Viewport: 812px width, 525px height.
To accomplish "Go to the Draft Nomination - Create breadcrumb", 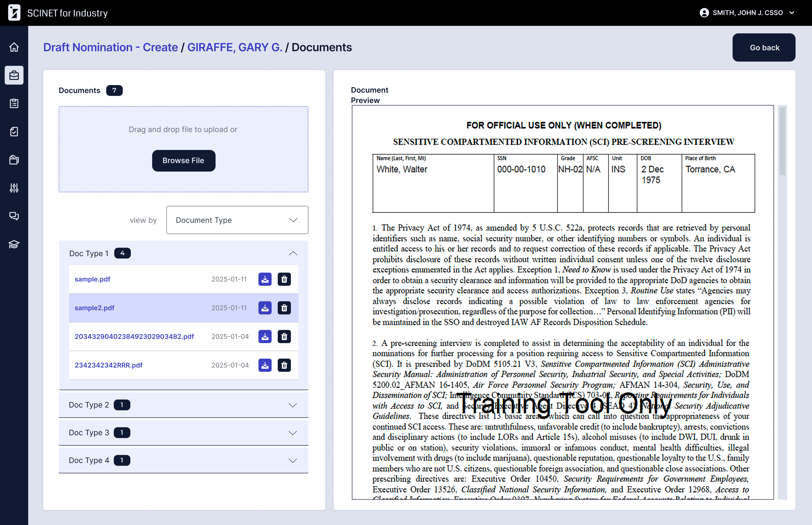I will tap(110, 47).
